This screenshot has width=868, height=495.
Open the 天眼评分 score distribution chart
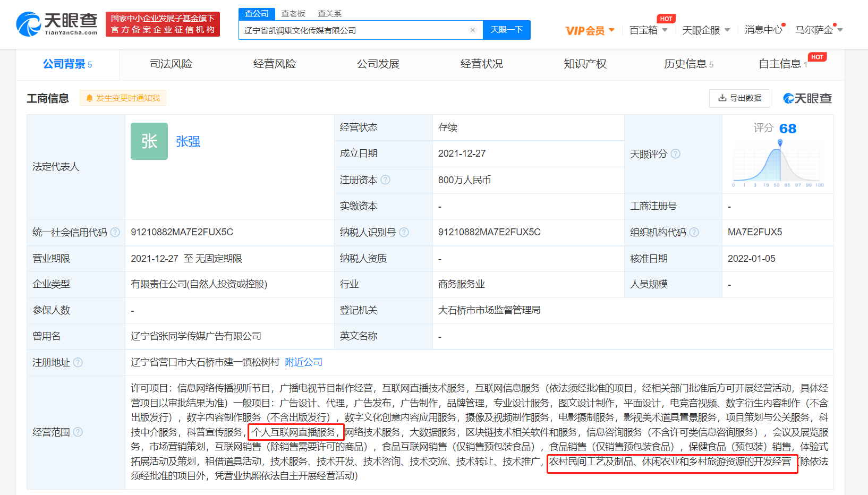[x=778, y=164]
